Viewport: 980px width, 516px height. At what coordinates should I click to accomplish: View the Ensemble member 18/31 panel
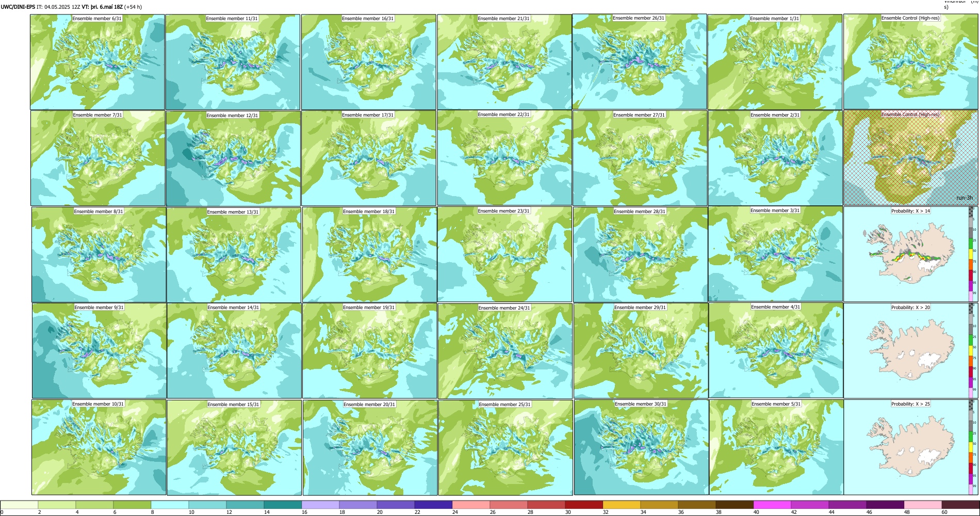370,255
